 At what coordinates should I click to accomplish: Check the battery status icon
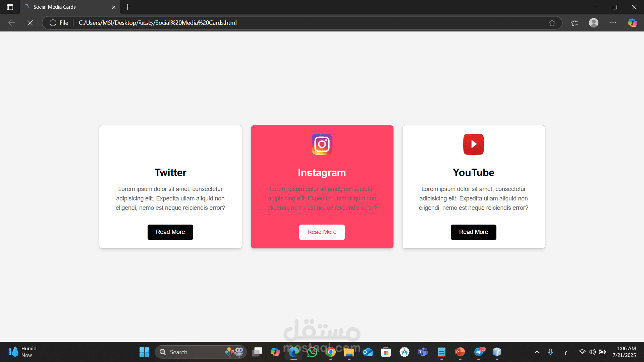tap(602, 352)
